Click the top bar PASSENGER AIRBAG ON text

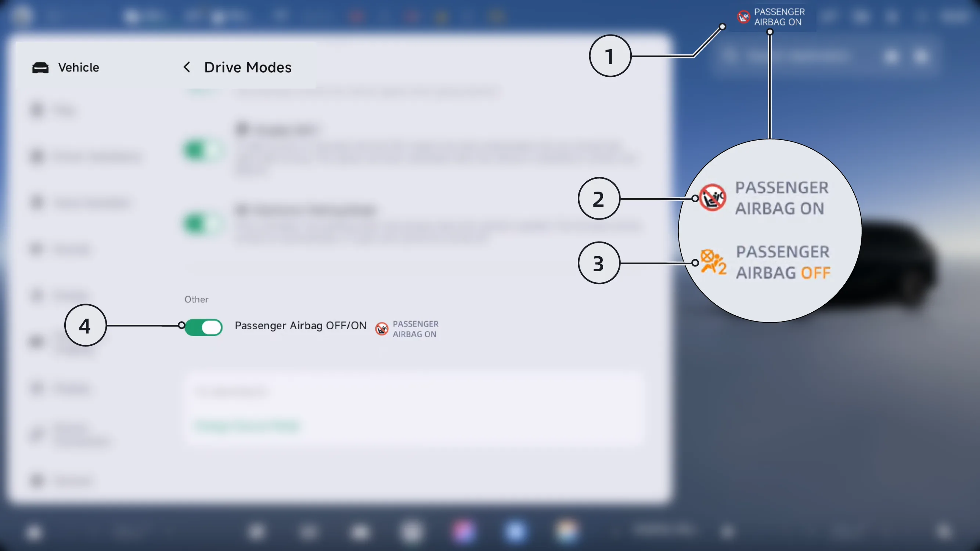[x=779, y=17]
